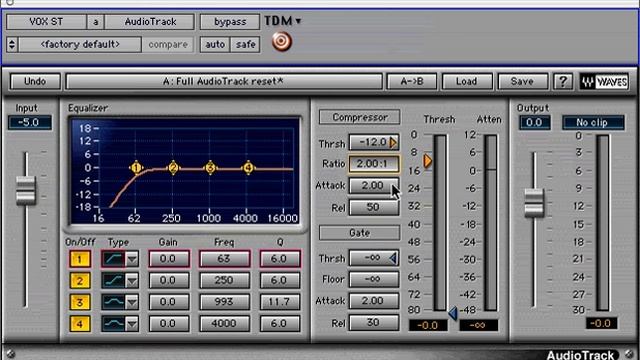The image size is (640, 360).
Task: Click the band 3 Freq field showing 993
Action: point(224,302)
